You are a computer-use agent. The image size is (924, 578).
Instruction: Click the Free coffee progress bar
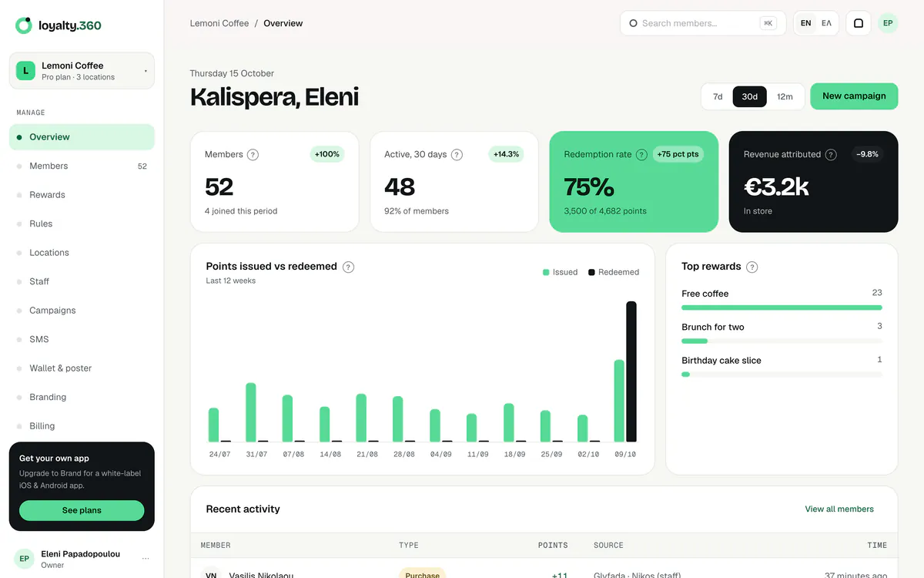click(782, 307)
